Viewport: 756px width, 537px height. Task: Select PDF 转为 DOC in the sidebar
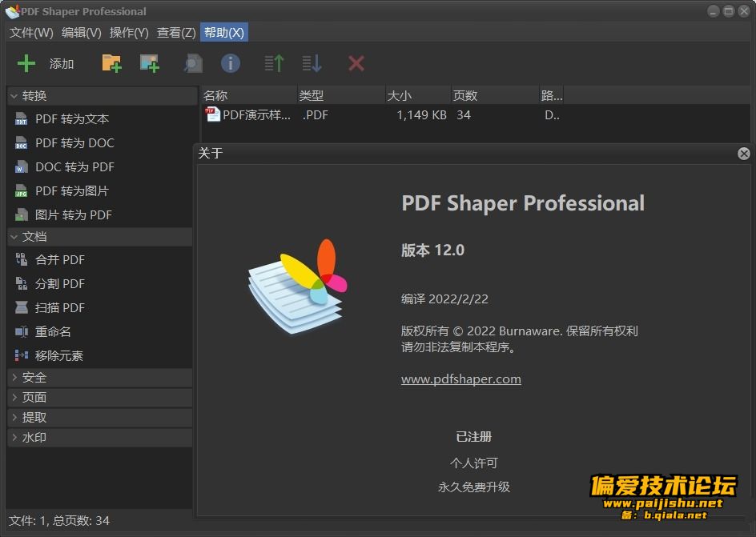(x=74, y=143)
